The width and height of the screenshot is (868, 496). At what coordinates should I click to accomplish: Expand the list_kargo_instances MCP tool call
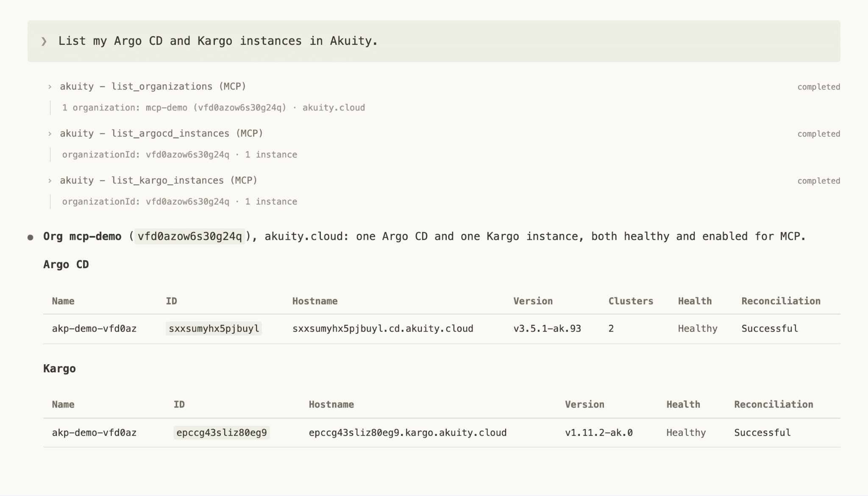click(50, 181)
